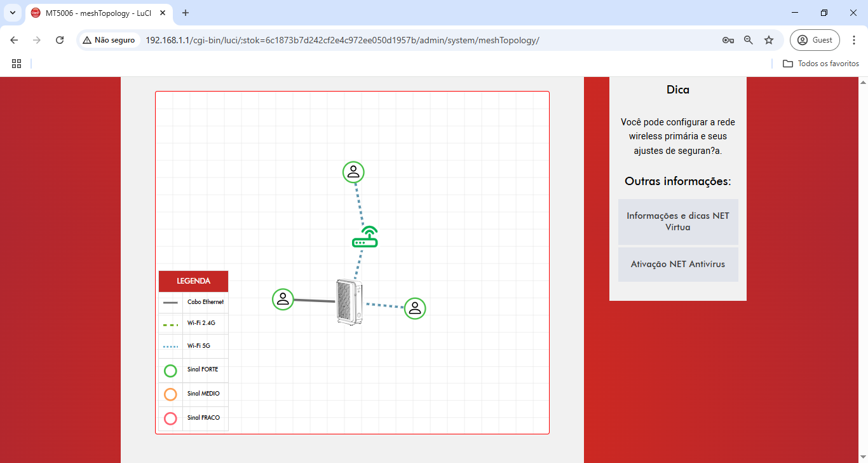868x463 pixels.
Task: Click the green Sinal FORTE legend circle
Action: (170, 370)
